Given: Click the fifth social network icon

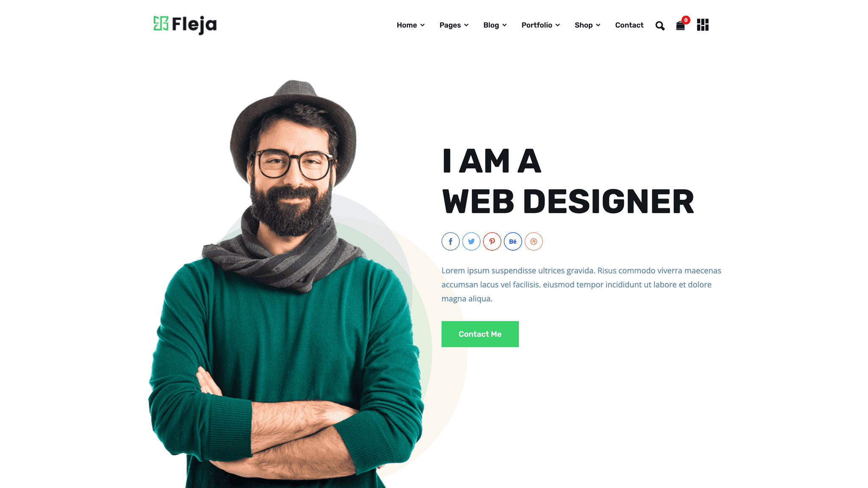Looking at the screenshot, I should (x=533, y=241).
